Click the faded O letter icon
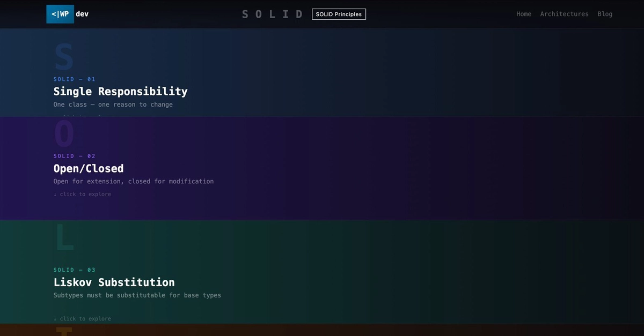Screen dimensions: 644x336 (x=64, y=134)
